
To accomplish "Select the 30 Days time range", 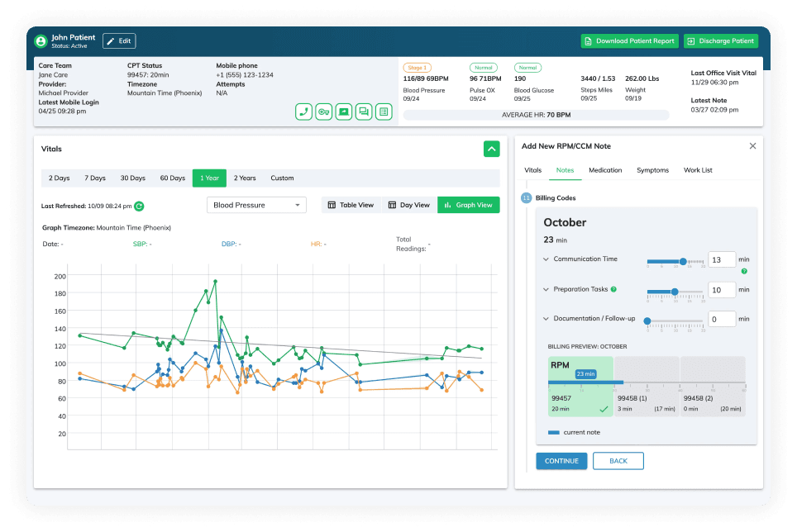I will click(132, 178).
